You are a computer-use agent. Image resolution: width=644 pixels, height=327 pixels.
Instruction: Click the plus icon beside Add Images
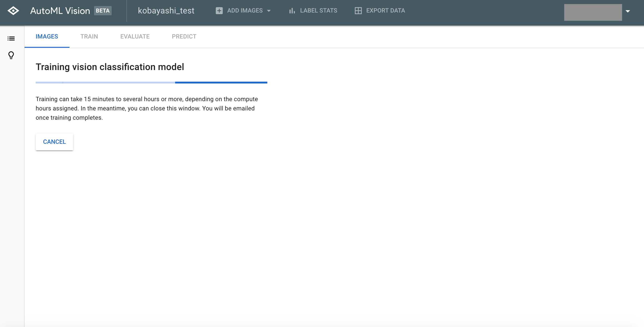(x=219, y=11)
